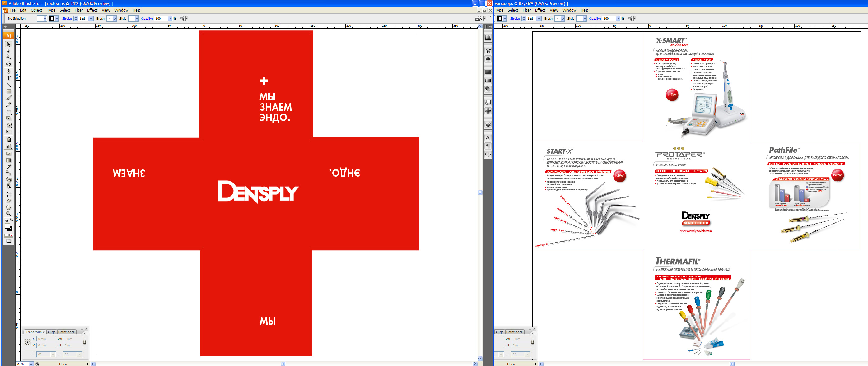
Task: Open the Object menu in recto window
Action: pyautogui.click(x=36, y=10)
